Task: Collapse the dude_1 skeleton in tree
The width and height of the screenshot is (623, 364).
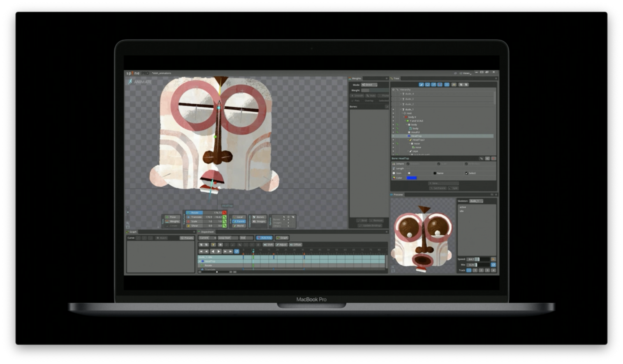Action: click(400, 109)
